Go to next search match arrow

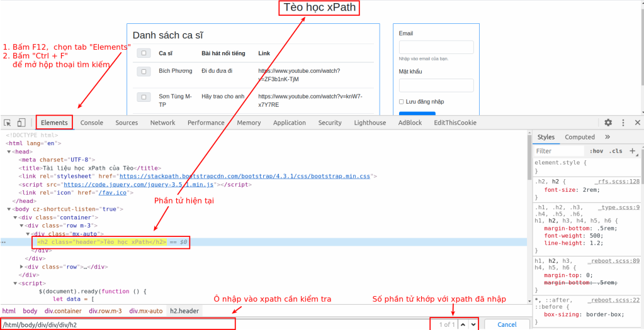pyautogui.click(x=473, y=325)
